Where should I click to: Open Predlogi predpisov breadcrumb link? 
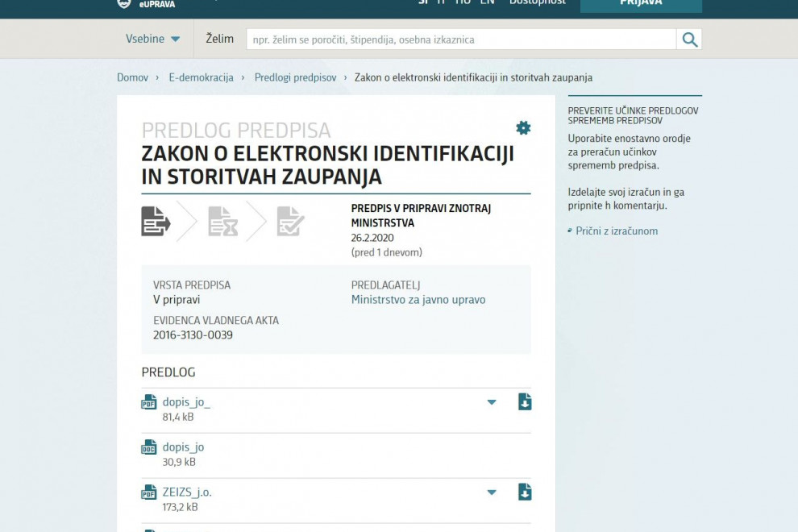pos(295,77)
